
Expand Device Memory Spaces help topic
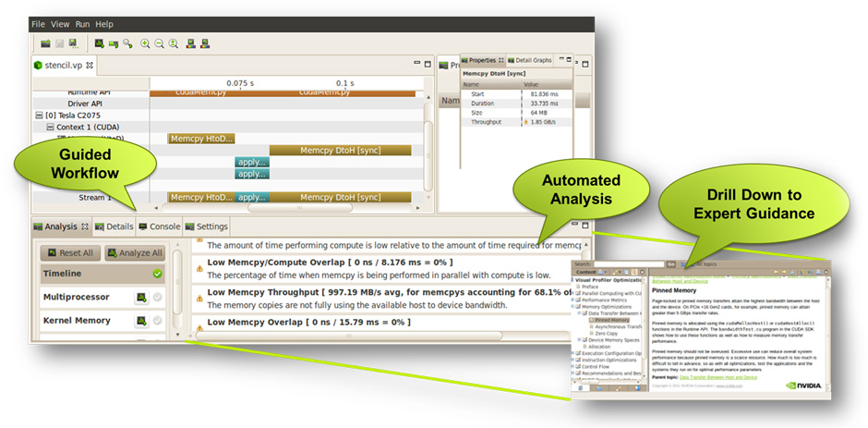[x=579, y=339]
